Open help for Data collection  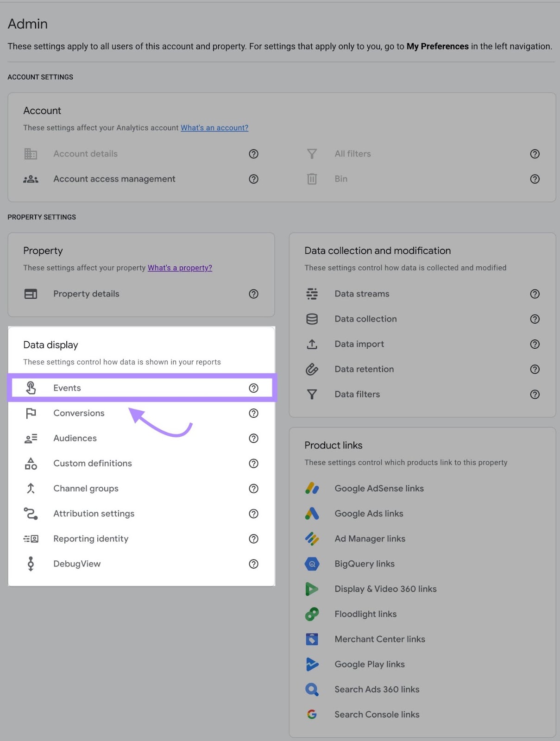tap(535, 319)
